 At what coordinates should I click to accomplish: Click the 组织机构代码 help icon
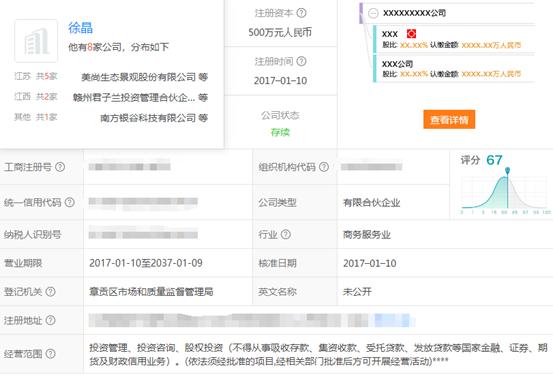[324, 167]
